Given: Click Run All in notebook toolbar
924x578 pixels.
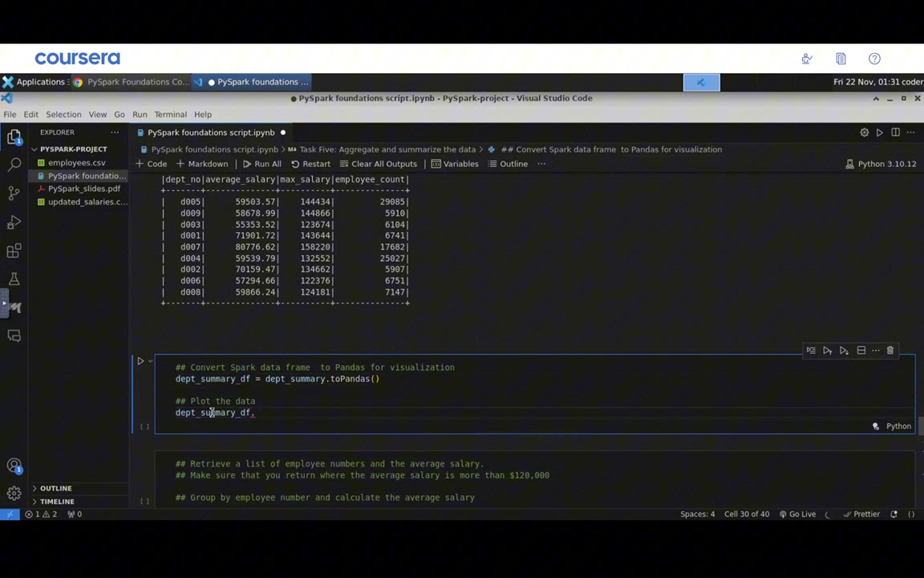Looking at the screenshot, I should 262,164.
